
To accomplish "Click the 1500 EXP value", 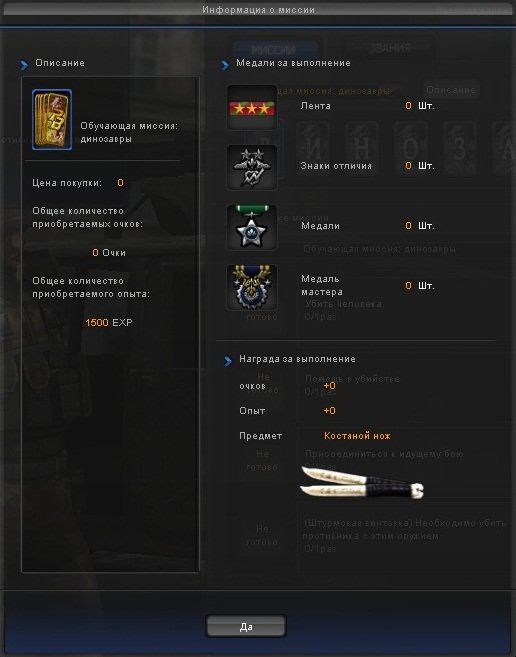I will [109, 323].
